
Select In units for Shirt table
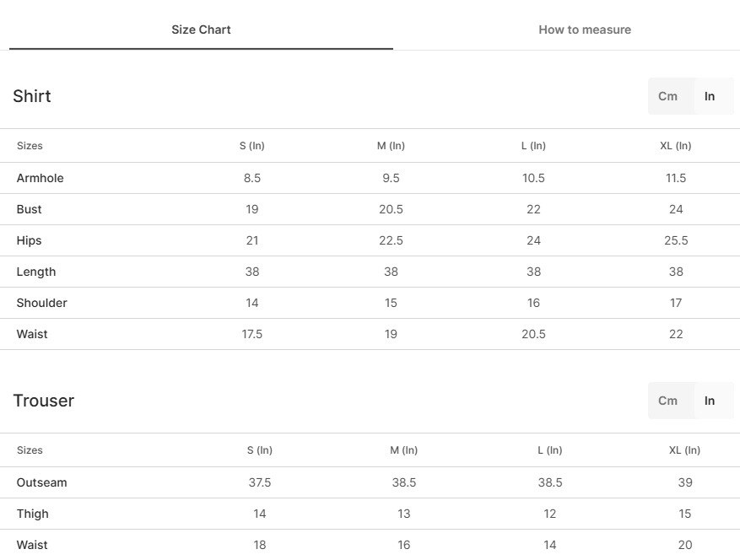point(710,96)
